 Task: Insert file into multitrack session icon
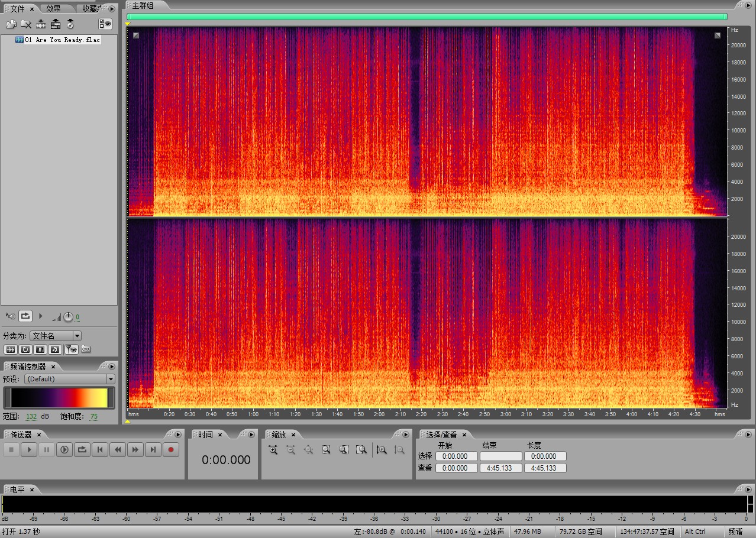tap(56, 24)
